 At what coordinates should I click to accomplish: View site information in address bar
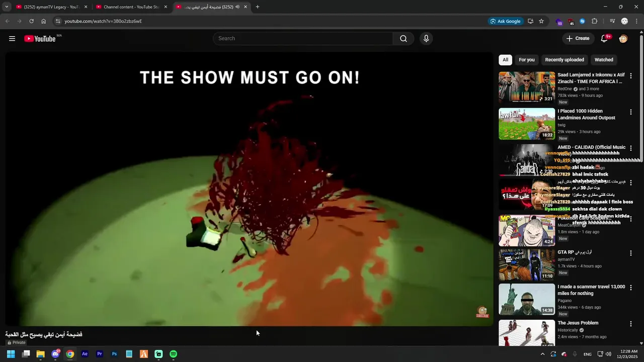coord(58,21)
